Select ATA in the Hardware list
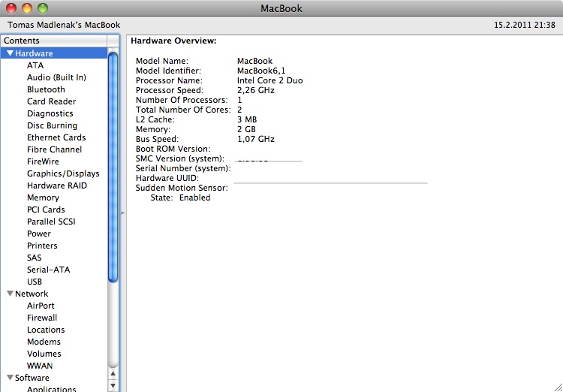 (35, 65)
